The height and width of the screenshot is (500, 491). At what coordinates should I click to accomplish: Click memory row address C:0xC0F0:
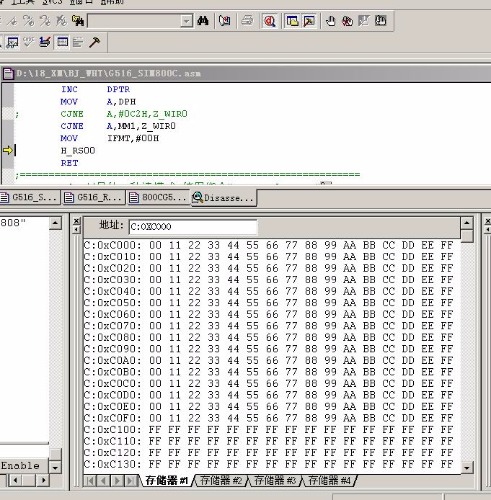(112, 418)
